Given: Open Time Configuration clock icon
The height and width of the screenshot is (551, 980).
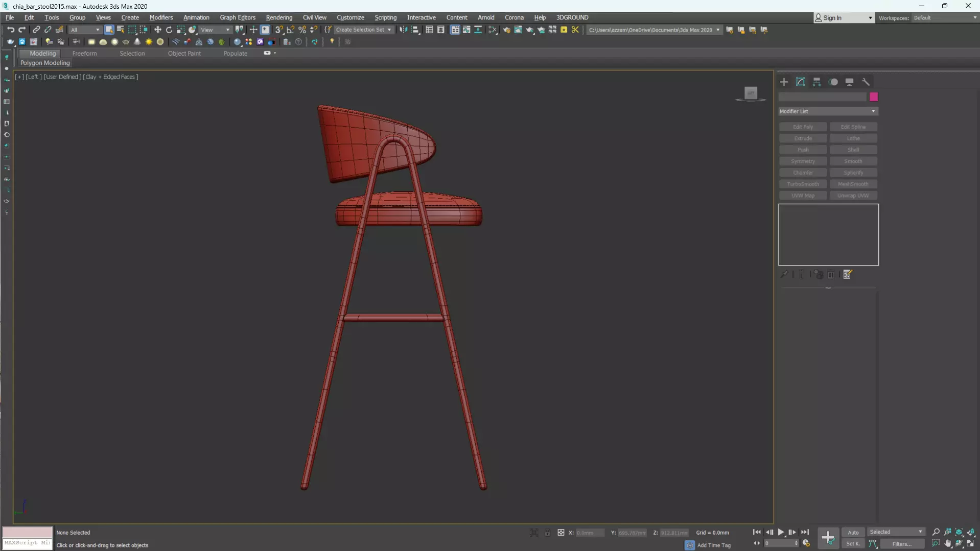Looking at the screenshot, I should (x=806, y=544).
